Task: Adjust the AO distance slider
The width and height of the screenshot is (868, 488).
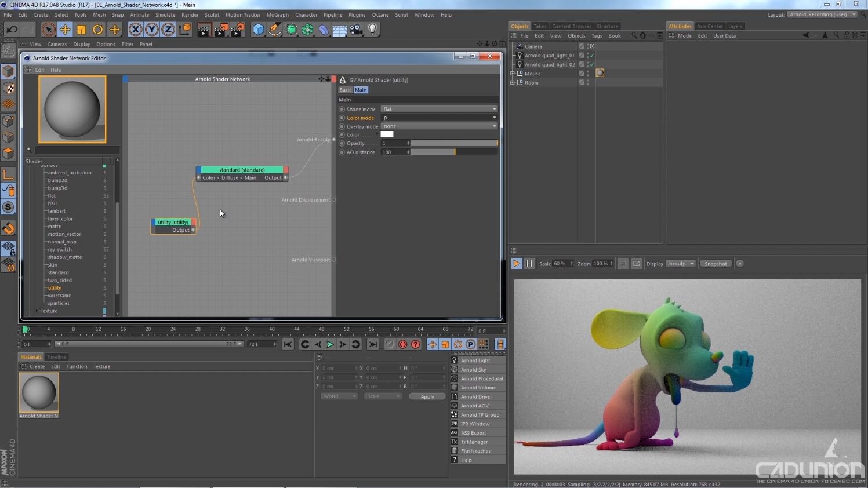Action: [x=455, y=152]
